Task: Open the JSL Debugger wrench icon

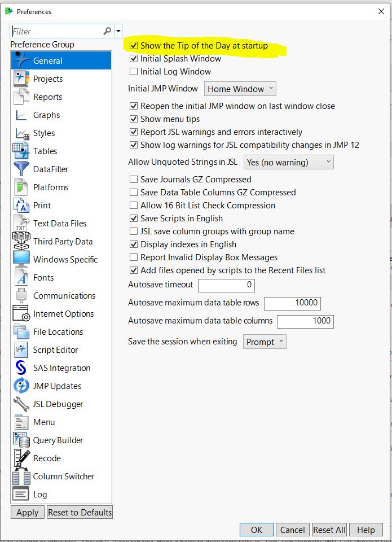Action: coord(21,404)
